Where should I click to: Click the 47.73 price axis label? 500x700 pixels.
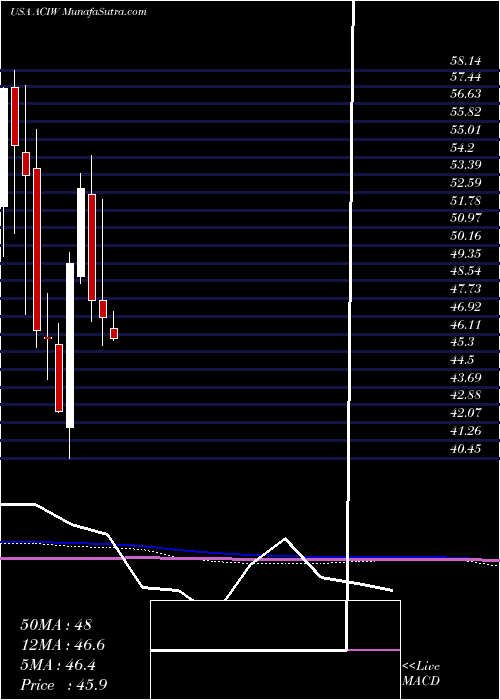click(x=466, y=289)
